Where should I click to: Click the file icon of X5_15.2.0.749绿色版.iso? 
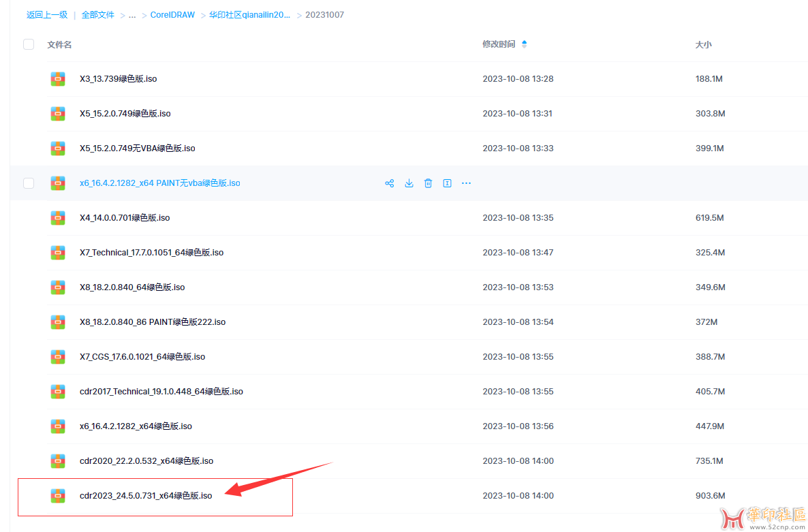pyautogui.click(x=58, y=114)
